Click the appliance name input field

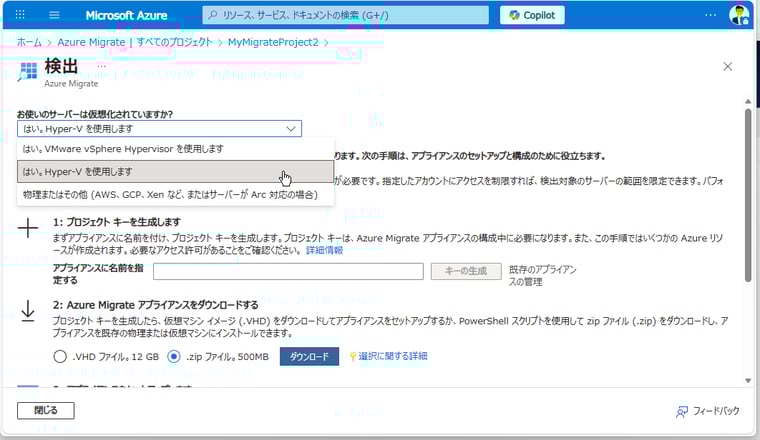pos(288,271)
